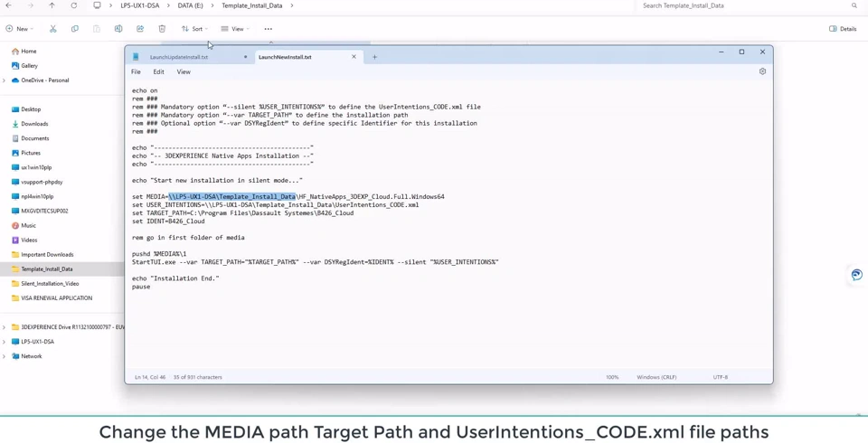Viewport: 868px width, 443px height.
Task: Click Windows (CRLF) in Notepad status bar
Action: 656,377
